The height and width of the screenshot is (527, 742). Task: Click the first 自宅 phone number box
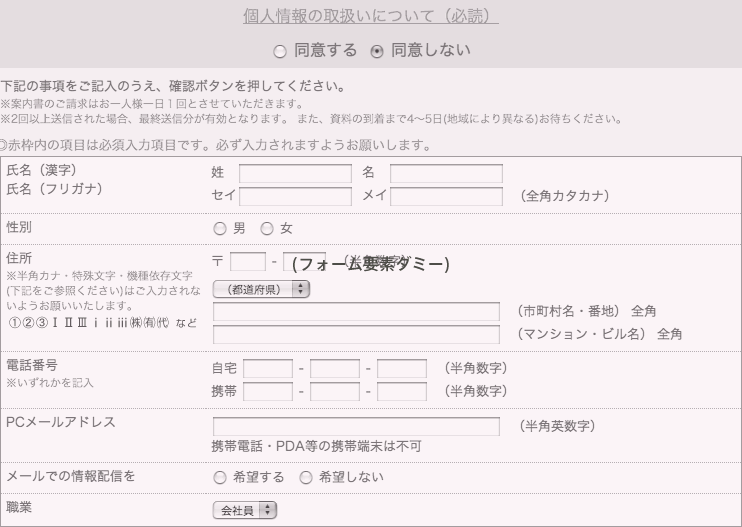click(268, 369)
